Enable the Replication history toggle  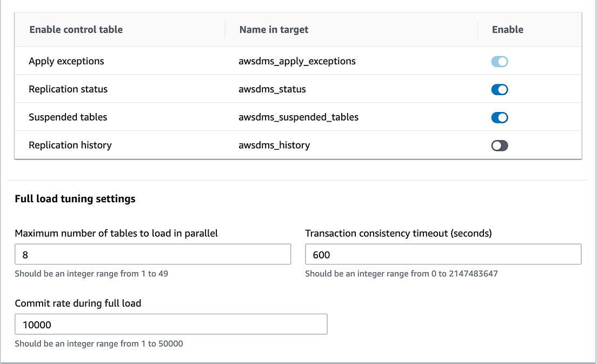click(x=499, y=145)
